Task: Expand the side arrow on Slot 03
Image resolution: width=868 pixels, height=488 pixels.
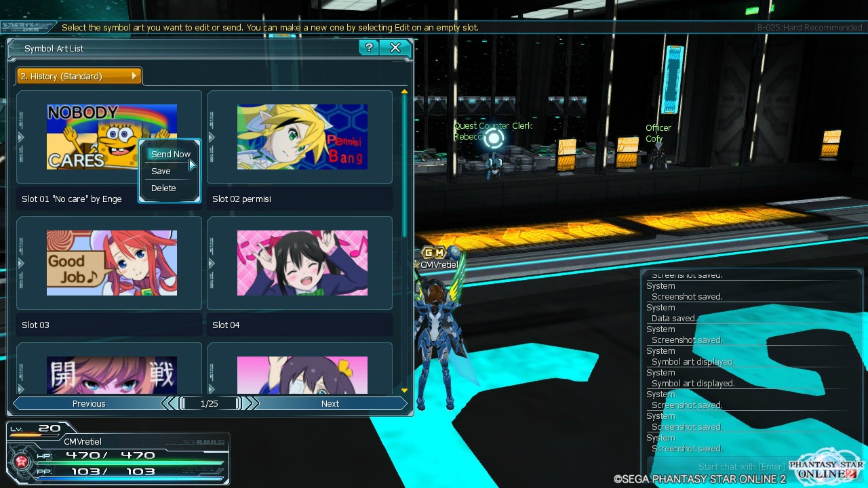Action: (21, 264)
